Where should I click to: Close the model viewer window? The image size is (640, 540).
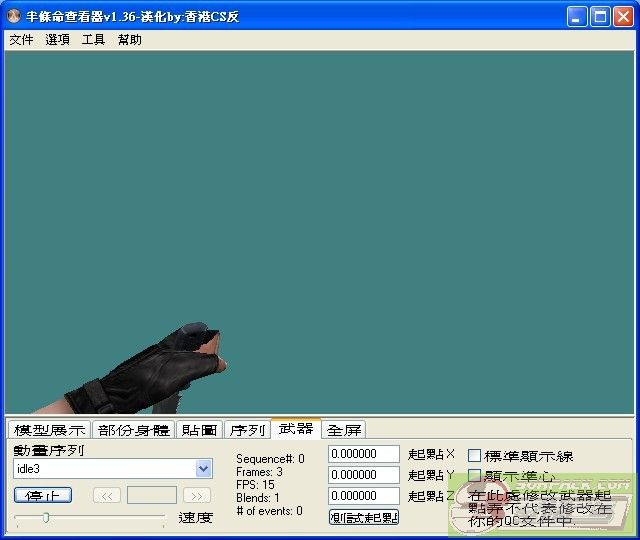(x=623, y=17)
